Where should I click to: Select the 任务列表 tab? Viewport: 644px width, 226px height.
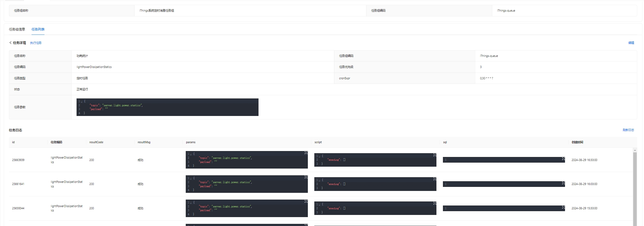click(38, 29)
